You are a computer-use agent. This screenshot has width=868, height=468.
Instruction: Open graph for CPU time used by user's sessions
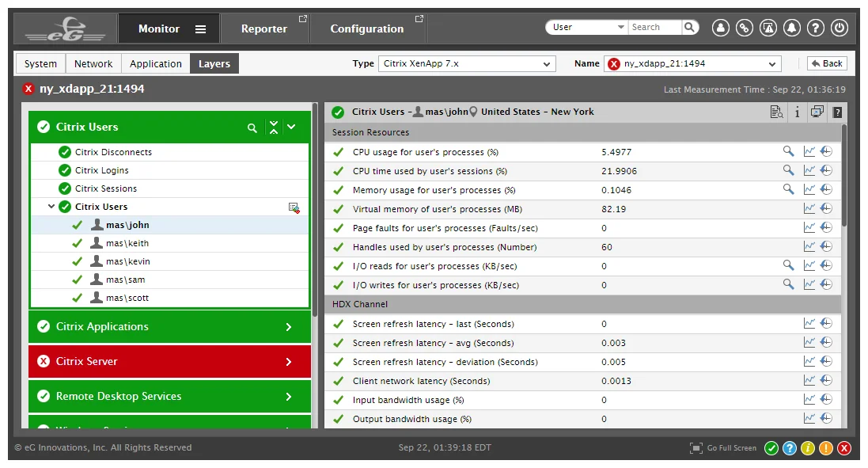click(809, 170)
